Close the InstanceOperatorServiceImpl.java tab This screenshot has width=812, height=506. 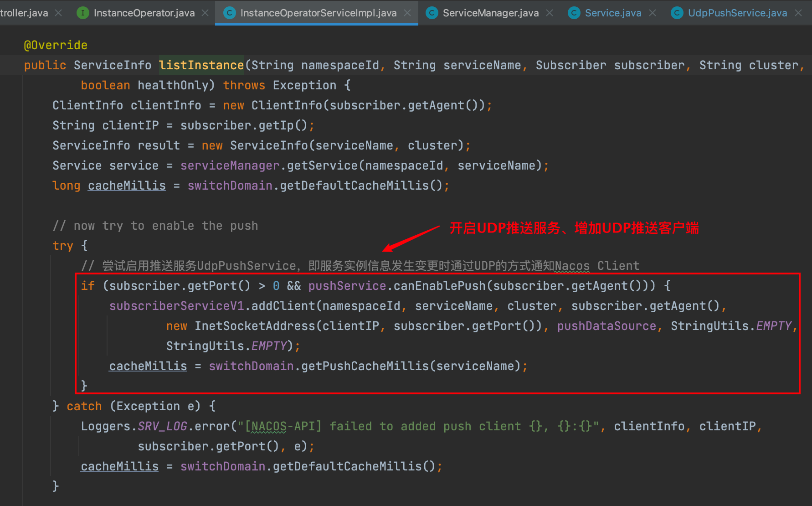click(407, 13)
